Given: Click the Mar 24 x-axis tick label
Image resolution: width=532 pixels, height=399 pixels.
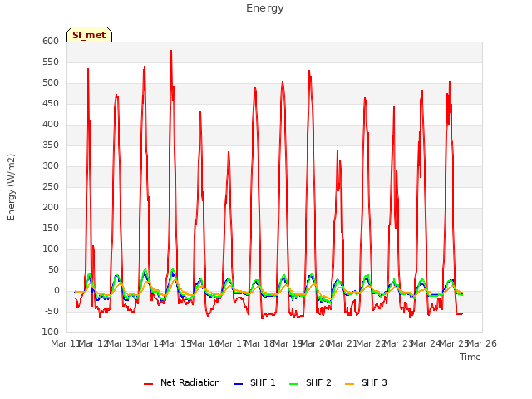Looking at the screenshot, I should tap(426, 343).
